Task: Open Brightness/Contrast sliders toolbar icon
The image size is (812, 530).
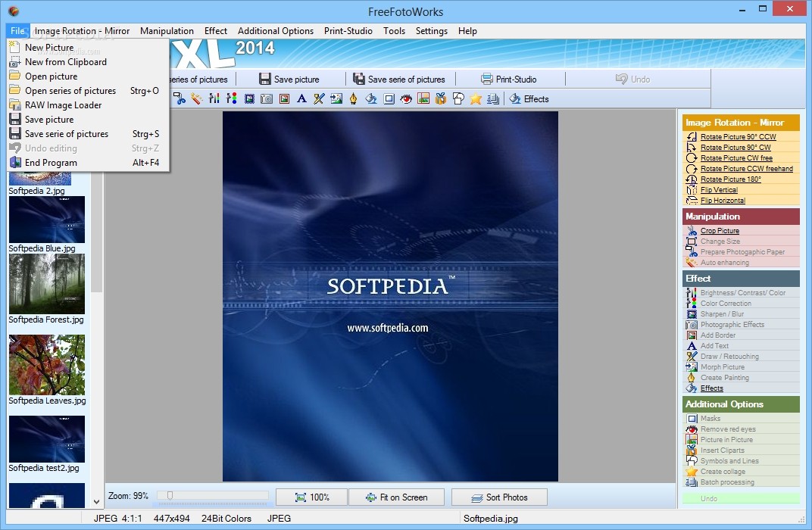Action: pos(214,98)
